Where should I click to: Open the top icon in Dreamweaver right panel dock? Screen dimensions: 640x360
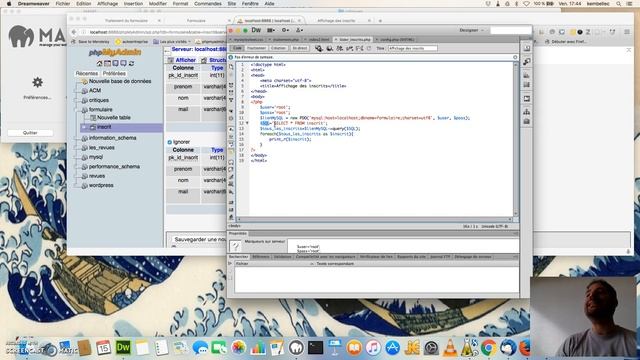click(x=527, y=48)
